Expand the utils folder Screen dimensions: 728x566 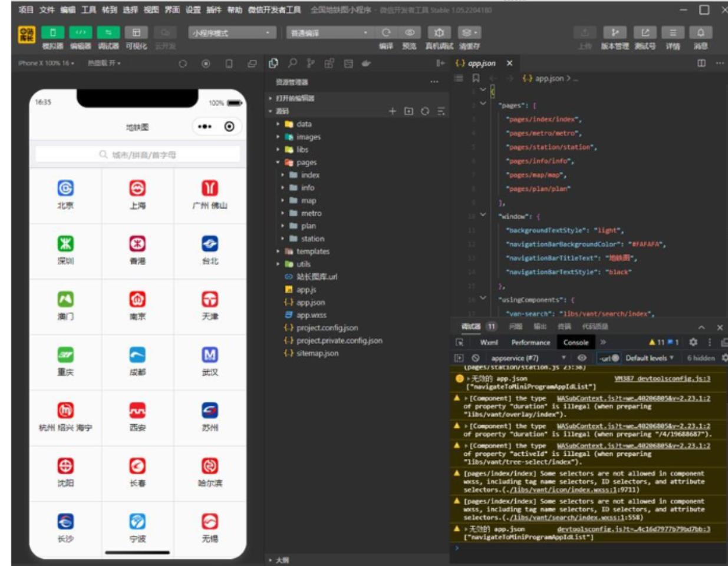(303, 264)
